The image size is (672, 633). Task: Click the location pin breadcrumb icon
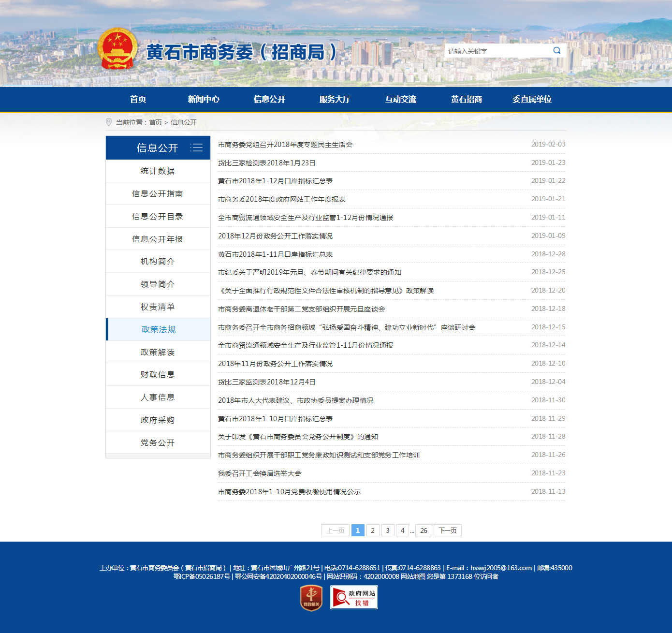click(109, 122)
